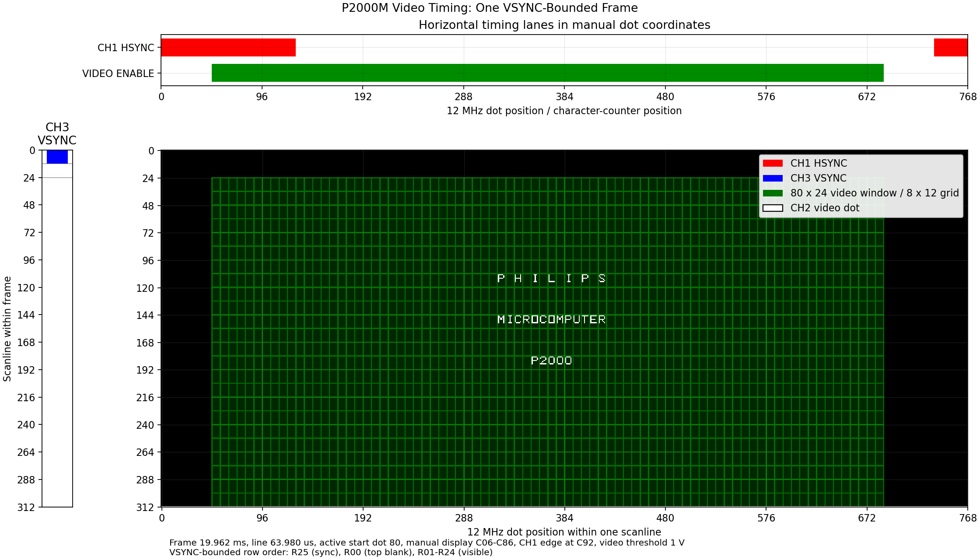Image resolution: width=980 pixels, height=560 pixels.
Task: Click the footnote "VSYNC-bounded row order" line
Action: [331, 552]
